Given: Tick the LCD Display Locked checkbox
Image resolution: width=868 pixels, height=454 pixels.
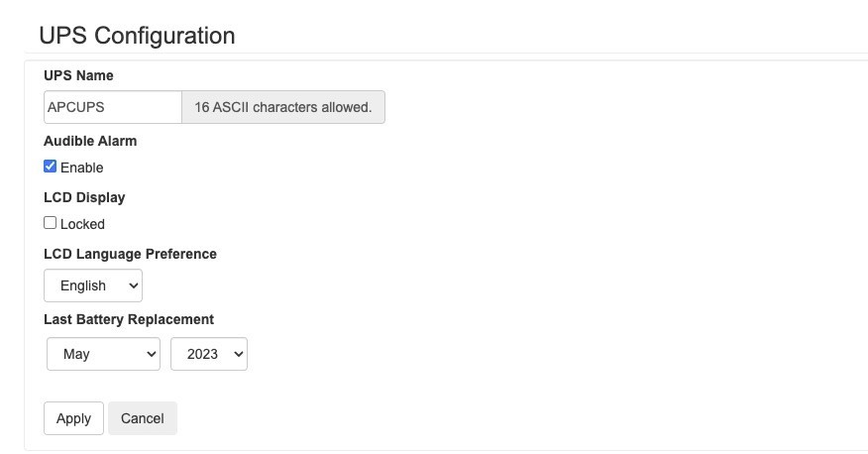Looking at the screenshot, I should click(x=50, y=223).
